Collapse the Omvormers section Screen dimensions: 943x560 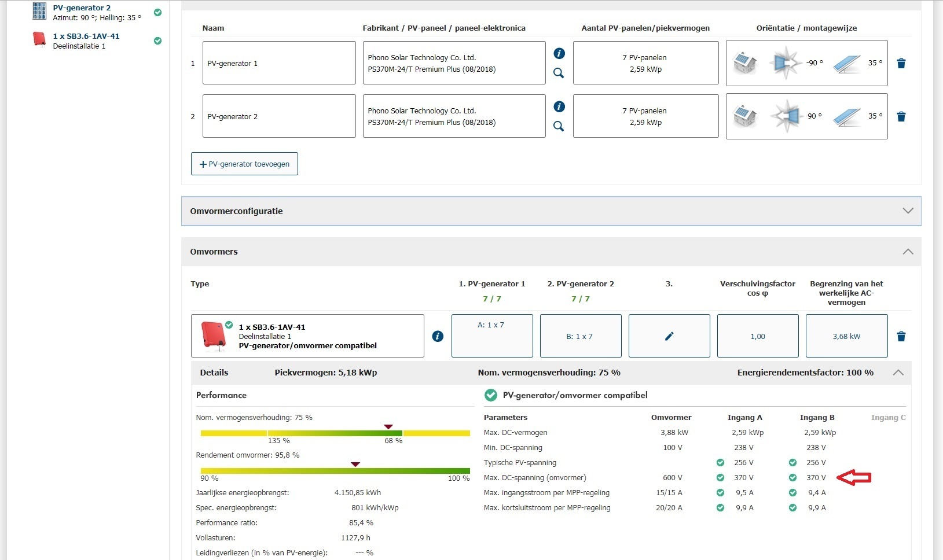tap(908, 252)
